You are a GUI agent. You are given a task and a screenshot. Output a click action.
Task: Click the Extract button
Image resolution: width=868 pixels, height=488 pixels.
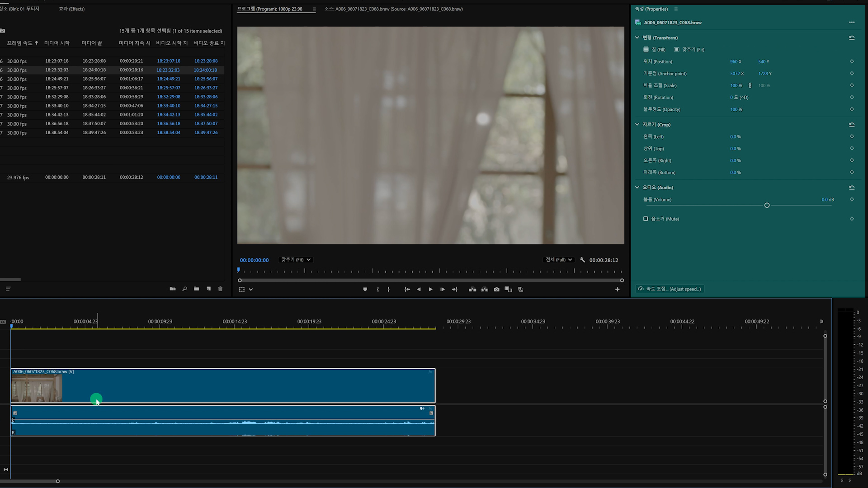coord(485,289)
